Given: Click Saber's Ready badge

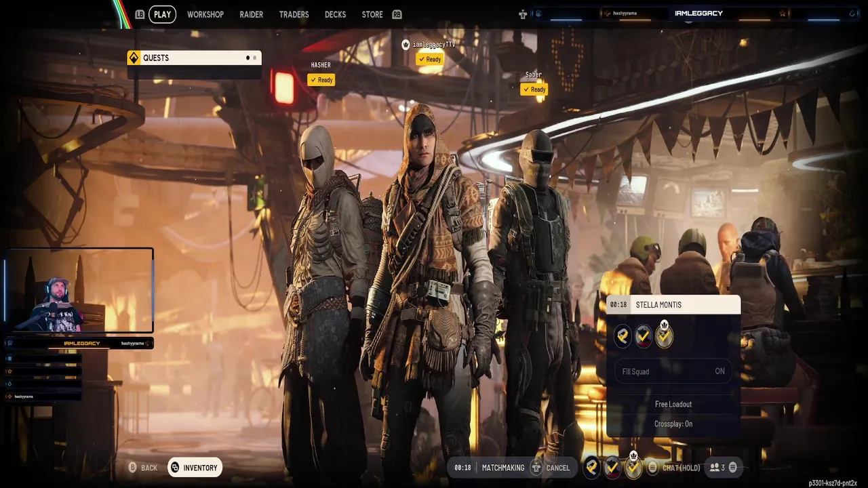Looking at the screenshot, I should (534, 89).
